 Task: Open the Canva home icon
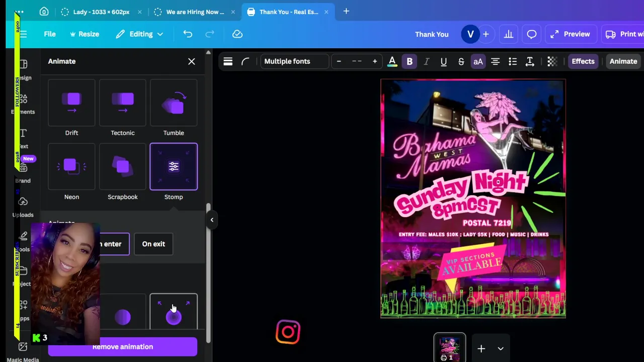tap(44, 12)
